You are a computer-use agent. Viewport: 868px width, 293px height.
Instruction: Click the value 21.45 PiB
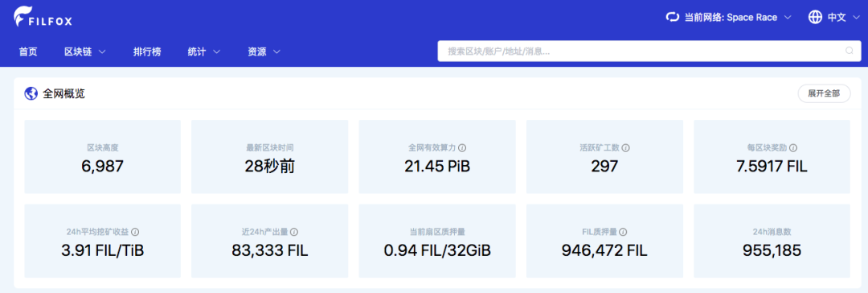437,166
